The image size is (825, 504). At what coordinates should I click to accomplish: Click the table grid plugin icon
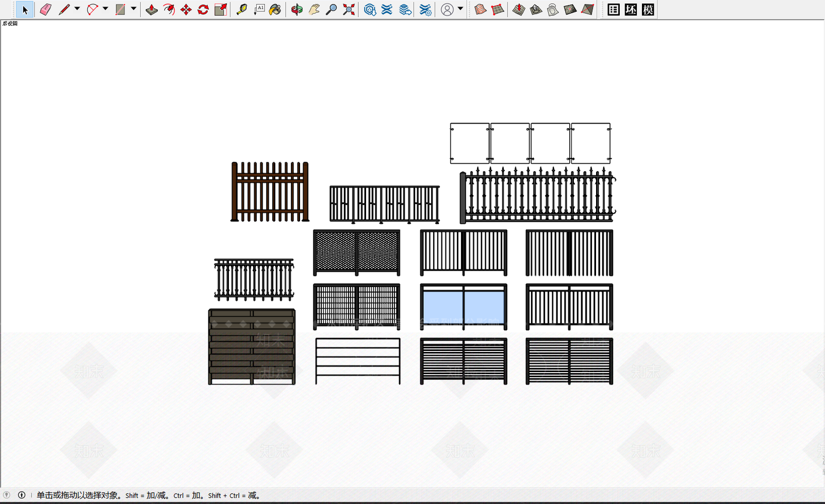click(x=614, y=9)
